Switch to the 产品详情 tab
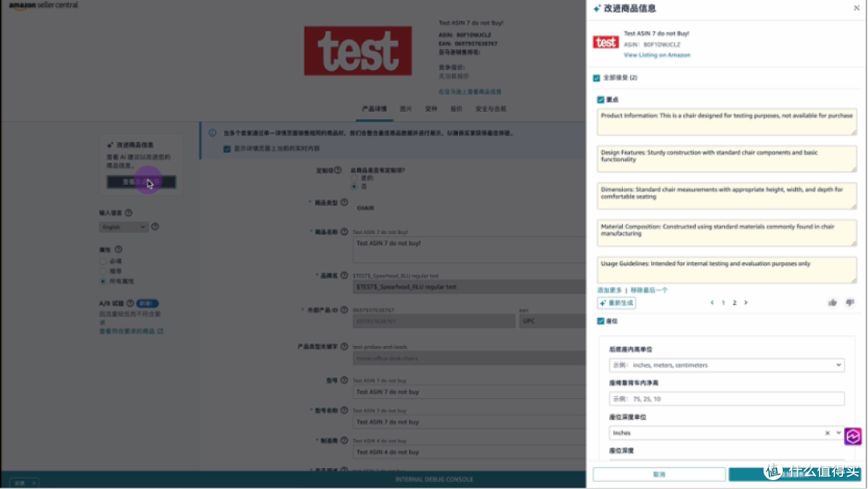Viewport: 868px width, 489px height. [375, 109]
